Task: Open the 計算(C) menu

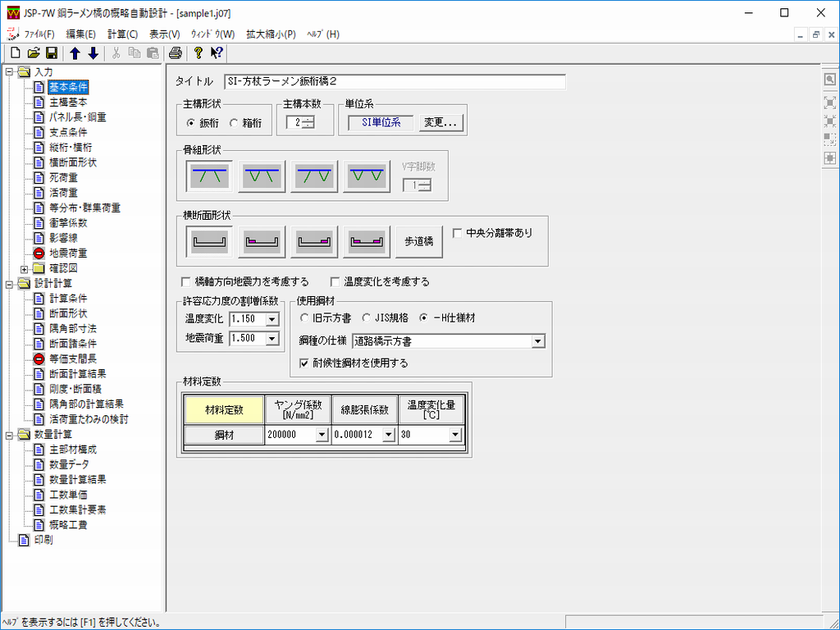Action: [x=122, y=34]
